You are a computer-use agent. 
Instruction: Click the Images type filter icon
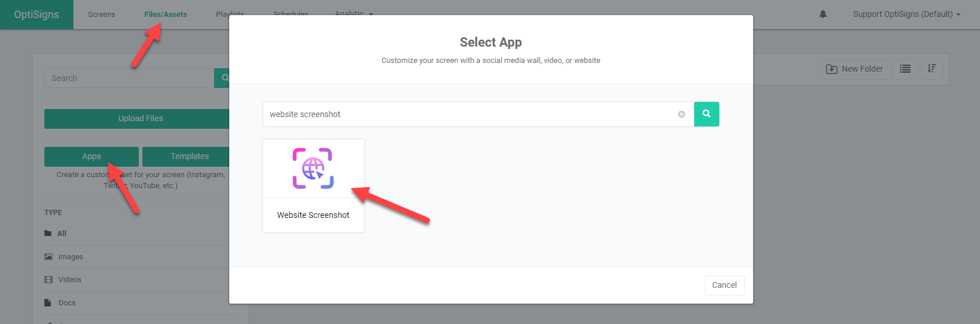(48, 256)
